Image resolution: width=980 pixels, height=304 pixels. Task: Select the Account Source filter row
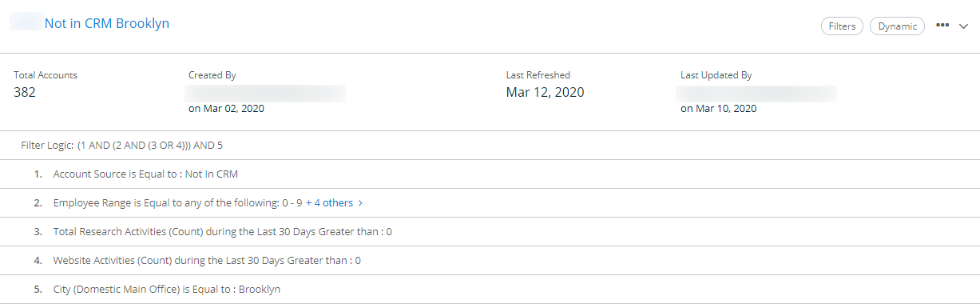[490, 174]
